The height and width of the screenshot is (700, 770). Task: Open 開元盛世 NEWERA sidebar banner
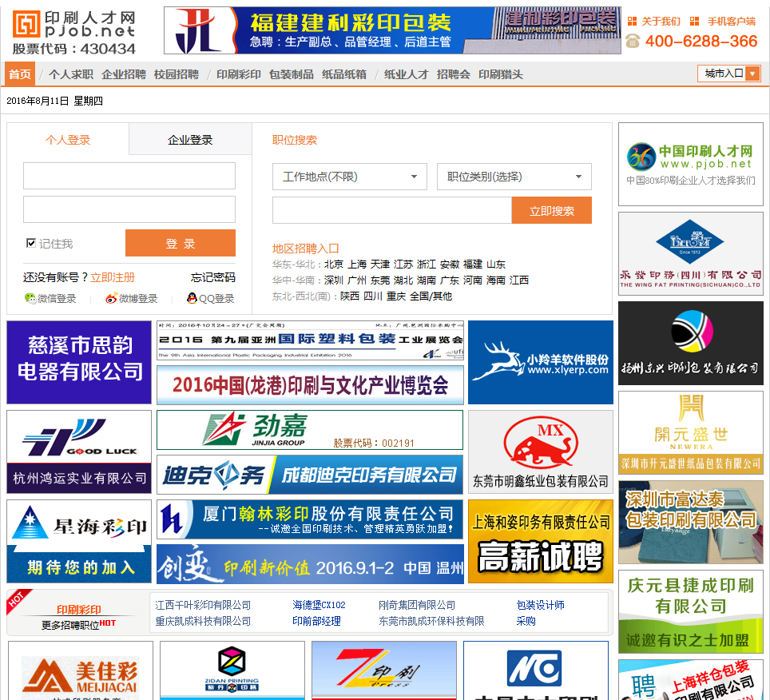(x=690, y=433)
